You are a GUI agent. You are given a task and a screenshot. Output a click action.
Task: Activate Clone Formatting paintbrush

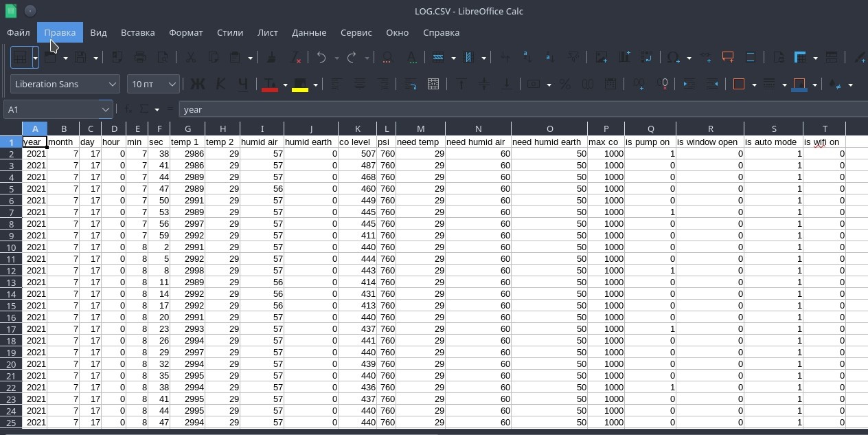272,58
